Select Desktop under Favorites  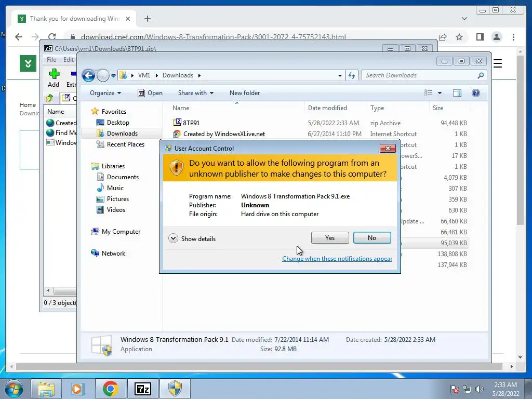[x=117, y=123]
